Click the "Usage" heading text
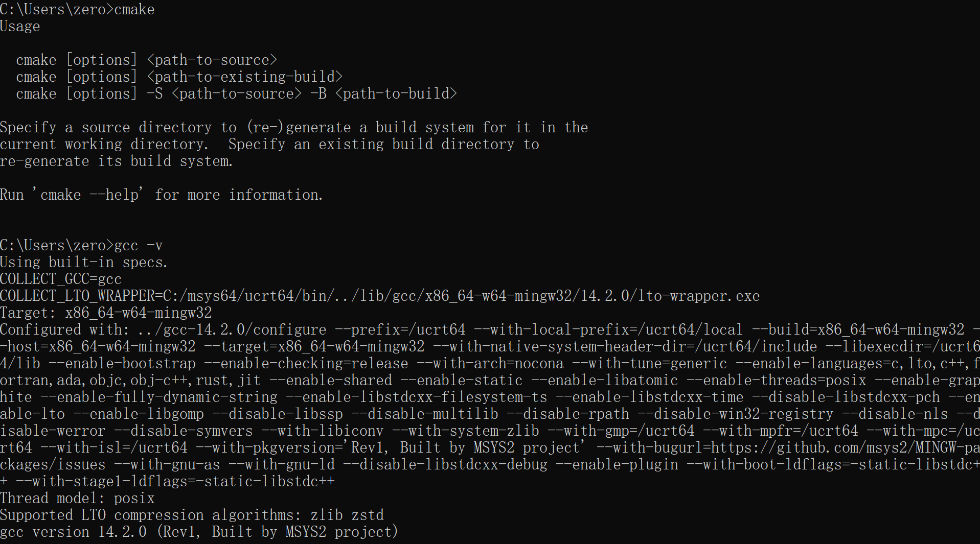This screenshot has height=544, width=980. (x=20, y=27)
